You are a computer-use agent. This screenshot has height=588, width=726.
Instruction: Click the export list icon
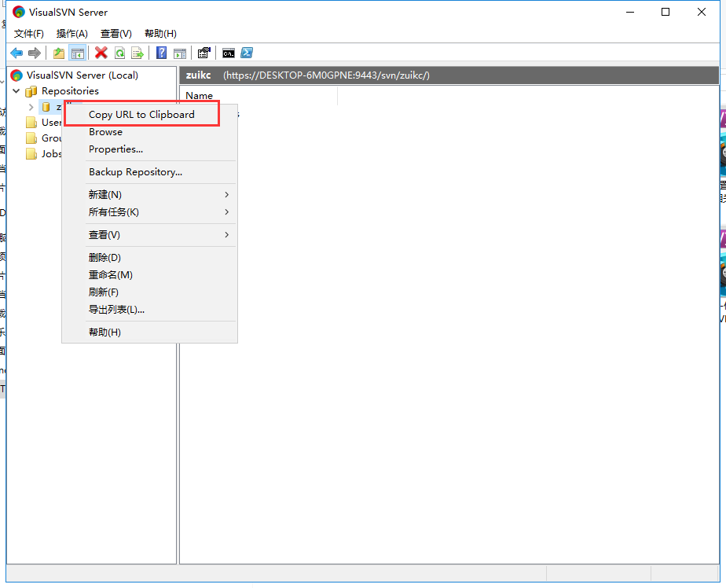click(137, 53)
